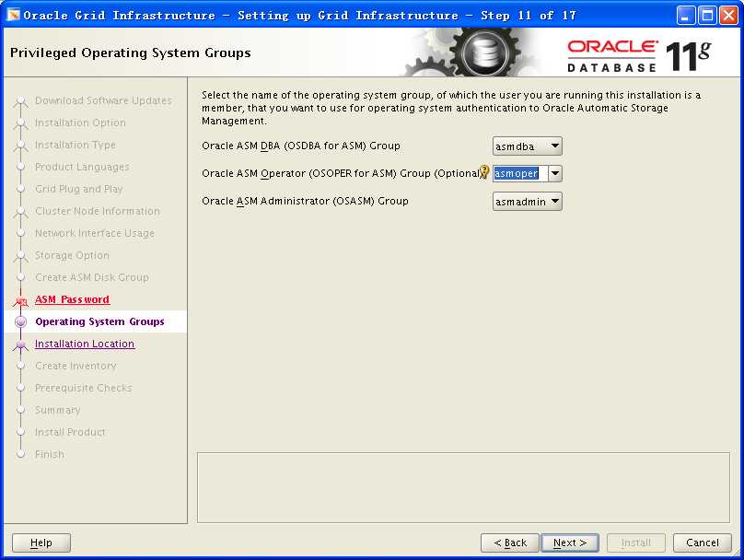Open the OSASM asmadmin group dropdown
The width and height of the screenshot is (744, 560).
point(528,201)
